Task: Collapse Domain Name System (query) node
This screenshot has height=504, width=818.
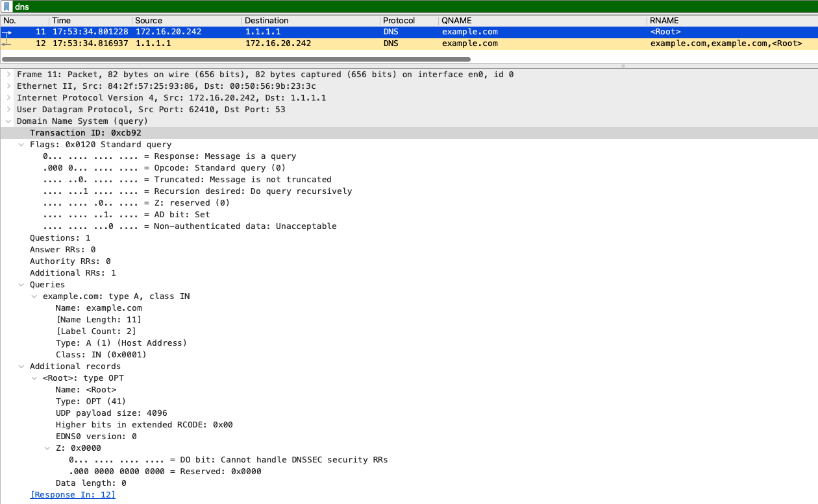Action: pyautogui.click(x=8, y=121)
